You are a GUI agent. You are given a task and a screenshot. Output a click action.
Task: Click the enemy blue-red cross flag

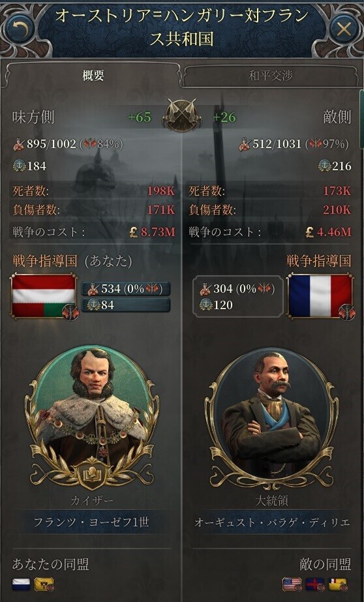(x=315, y=584)
